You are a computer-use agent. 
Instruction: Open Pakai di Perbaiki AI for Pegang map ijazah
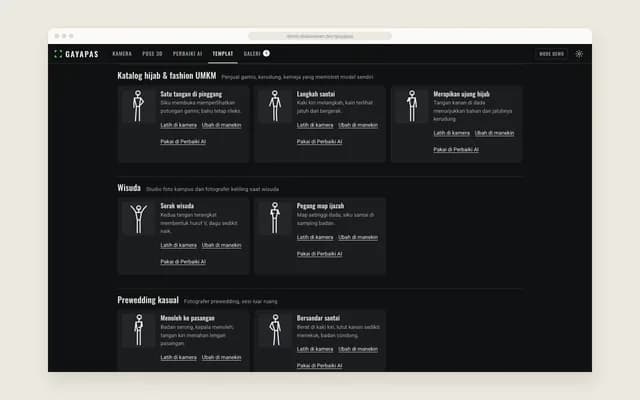319,254
